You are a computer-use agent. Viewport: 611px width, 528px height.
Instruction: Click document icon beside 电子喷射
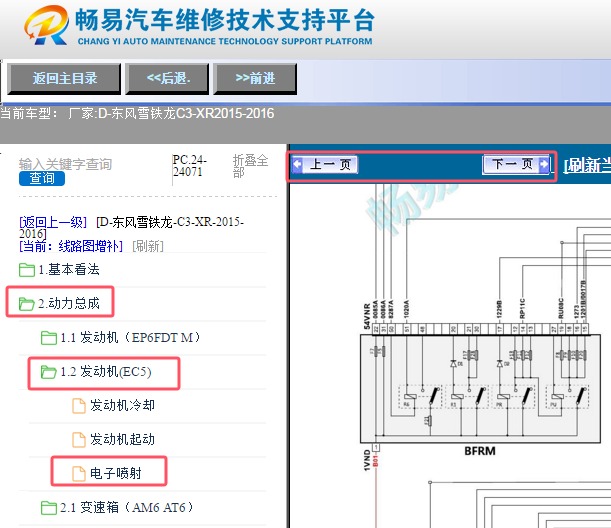pos(79,474)
